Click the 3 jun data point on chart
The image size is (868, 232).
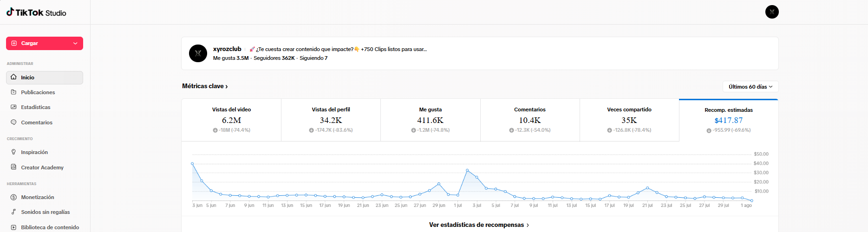tap(192, 163)
